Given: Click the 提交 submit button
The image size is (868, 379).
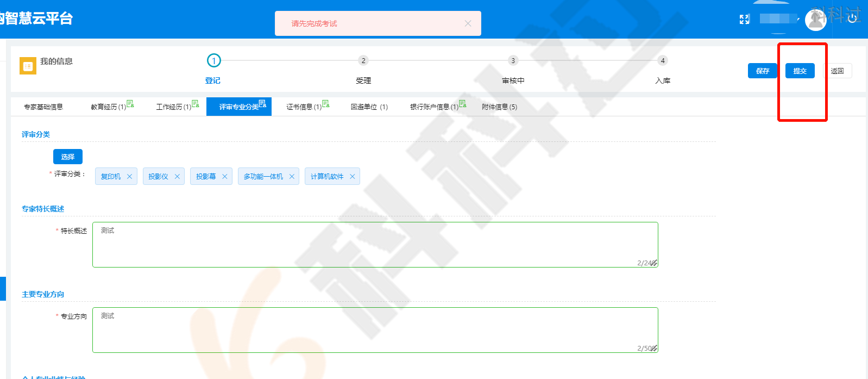Looking at the screenshot, I should tap(800, 71).
